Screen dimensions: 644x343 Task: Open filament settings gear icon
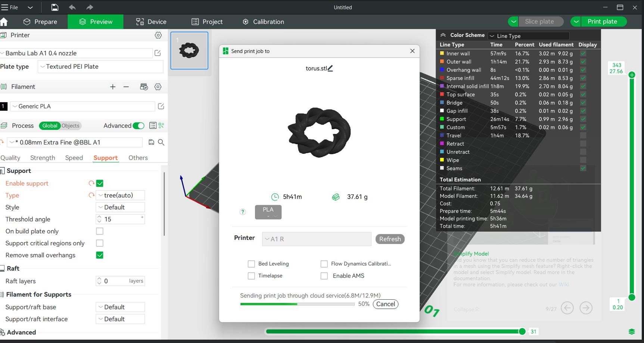pos(158,87)
